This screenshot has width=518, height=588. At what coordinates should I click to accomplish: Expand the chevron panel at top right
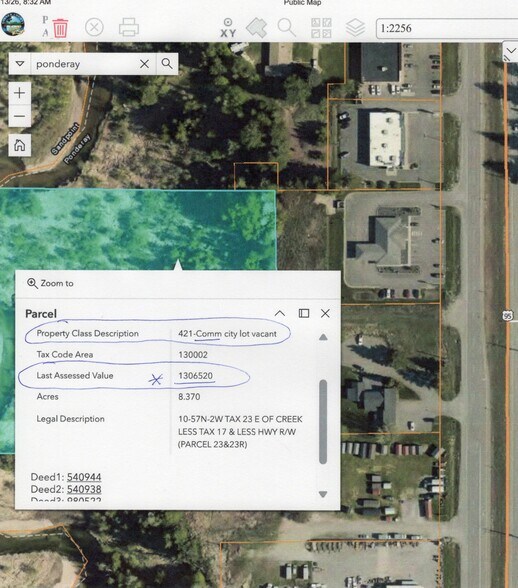[510, 51]
